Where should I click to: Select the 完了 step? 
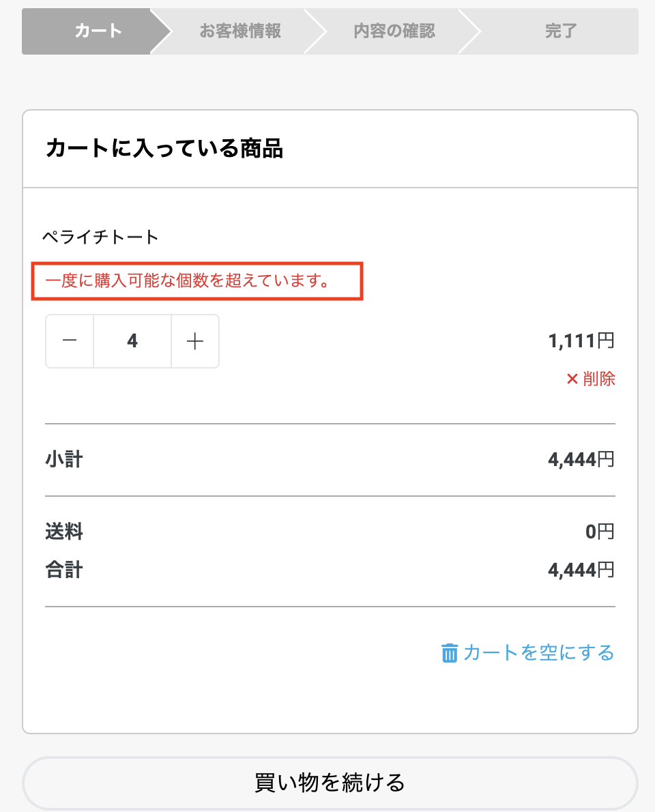click(561, 31)
